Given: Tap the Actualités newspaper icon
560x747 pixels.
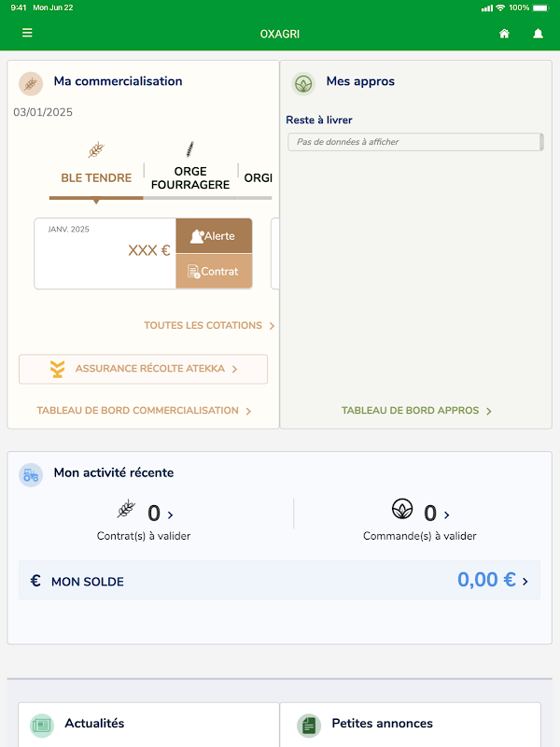Looking at the screenshot, I should click(x=42, y=726).
